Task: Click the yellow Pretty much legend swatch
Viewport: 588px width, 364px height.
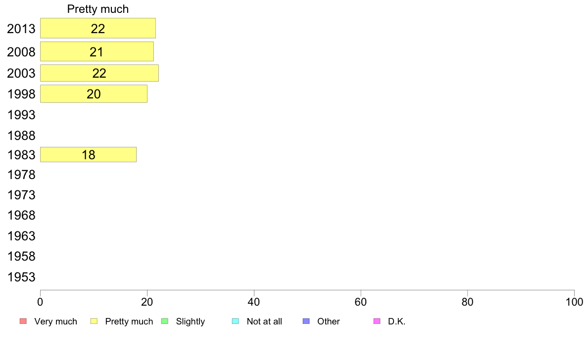Action: pyautogui.click(x=94, y=321)
